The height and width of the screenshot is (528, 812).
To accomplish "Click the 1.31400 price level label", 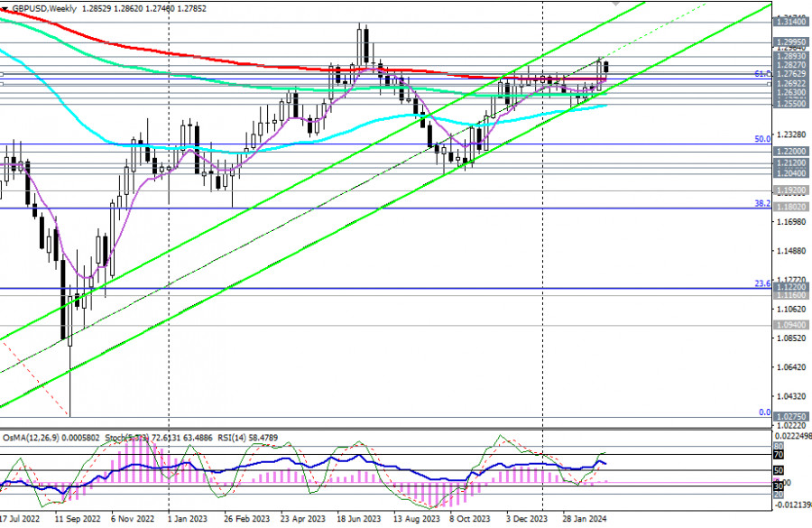I will (790, 22).
